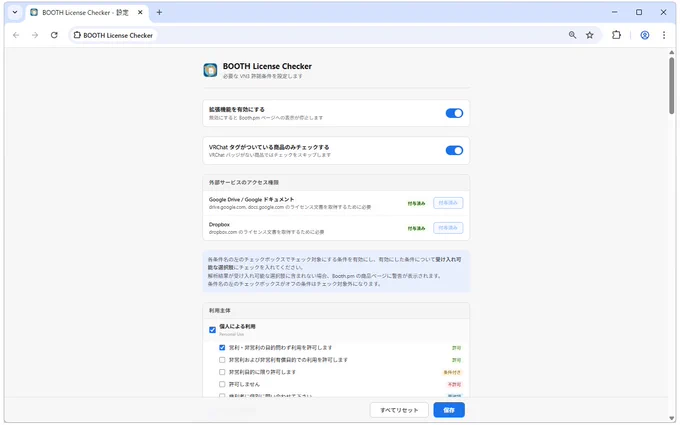The image size is (680, 425).
Task: Click the 条件付き badge
Action: pyautogui.click(x=452, y=373)
